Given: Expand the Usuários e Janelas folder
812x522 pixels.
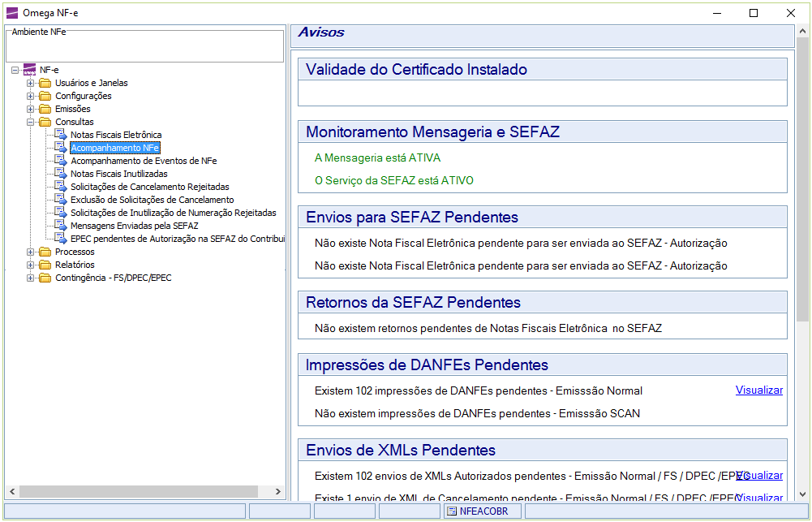Looking at the screenshot, I should click(31, 83).
